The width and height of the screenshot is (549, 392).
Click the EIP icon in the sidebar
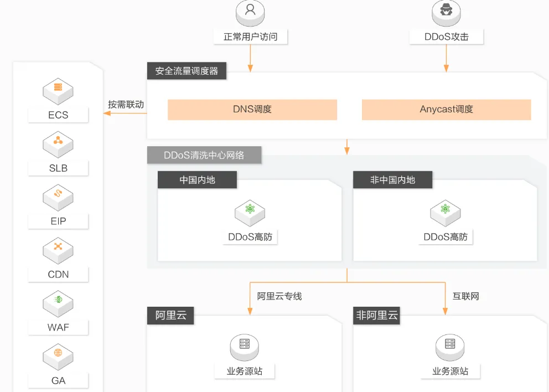(57, 197)
